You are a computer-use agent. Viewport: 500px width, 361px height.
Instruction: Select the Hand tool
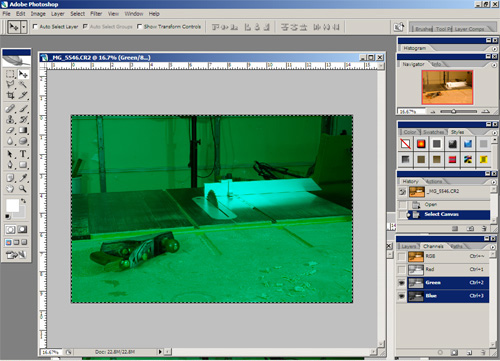[x=10, y=189]
